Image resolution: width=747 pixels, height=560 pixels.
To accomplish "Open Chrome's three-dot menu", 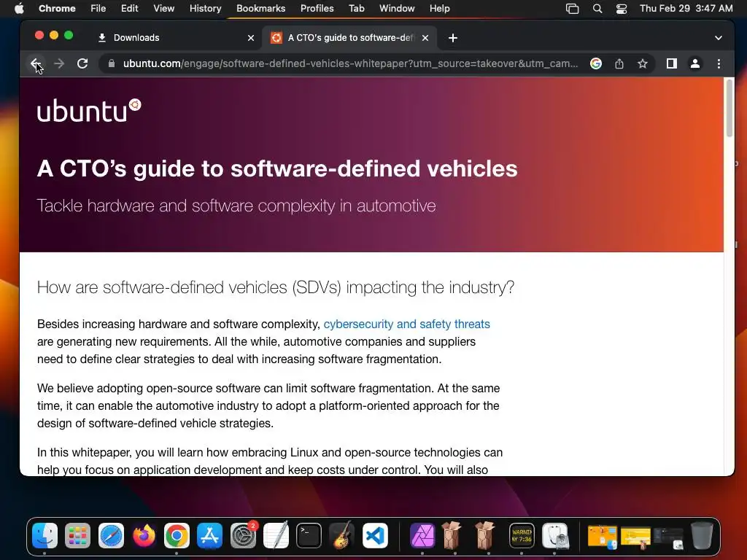I will point(719,63).
